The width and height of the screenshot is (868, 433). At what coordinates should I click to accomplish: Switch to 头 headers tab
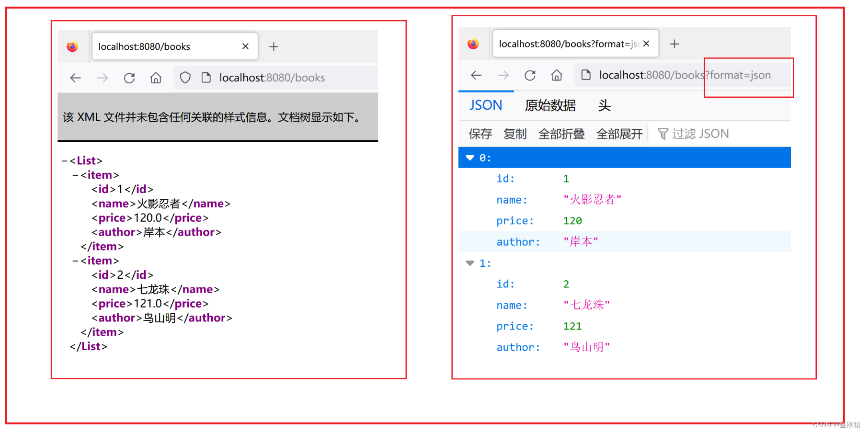[x=605, y=105]
